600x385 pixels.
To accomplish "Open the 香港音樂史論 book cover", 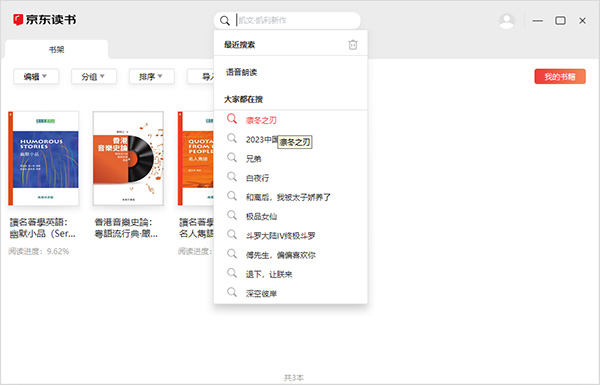I will 128,158.
